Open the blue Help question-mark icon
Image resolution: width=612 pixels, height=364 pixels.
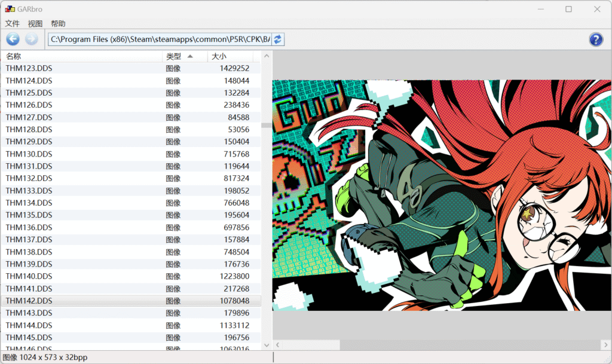pos(596,39)
